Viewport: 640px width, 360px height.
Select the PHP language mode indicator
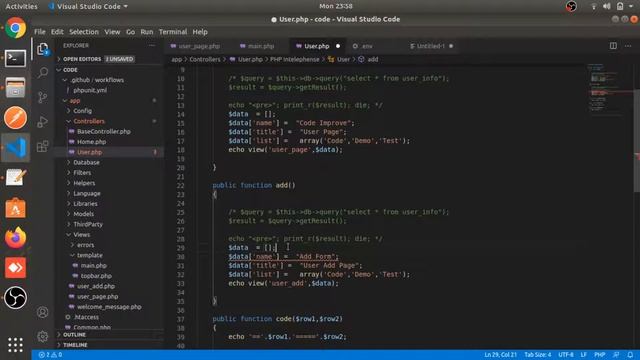point(599,355)
